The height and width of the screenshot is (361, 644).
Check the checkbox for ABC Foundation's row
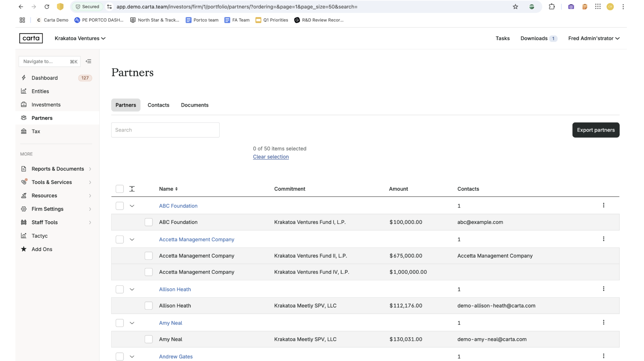pyautogui.click(x=119, y=206)
